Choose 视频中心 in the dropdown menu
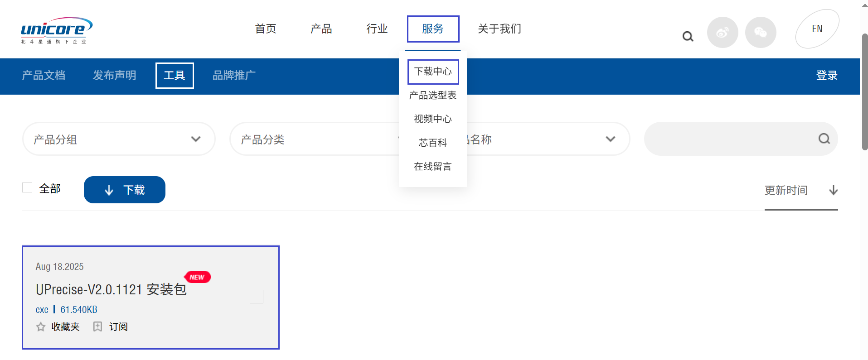 pyautogui.click(x=433, y=119)
